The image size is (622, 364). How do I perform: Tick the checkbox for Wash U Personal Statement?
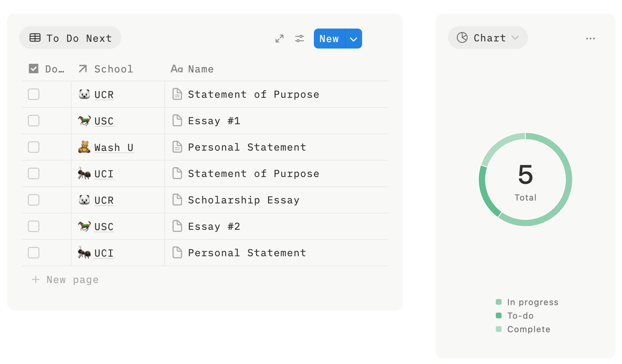coord(34,147)
